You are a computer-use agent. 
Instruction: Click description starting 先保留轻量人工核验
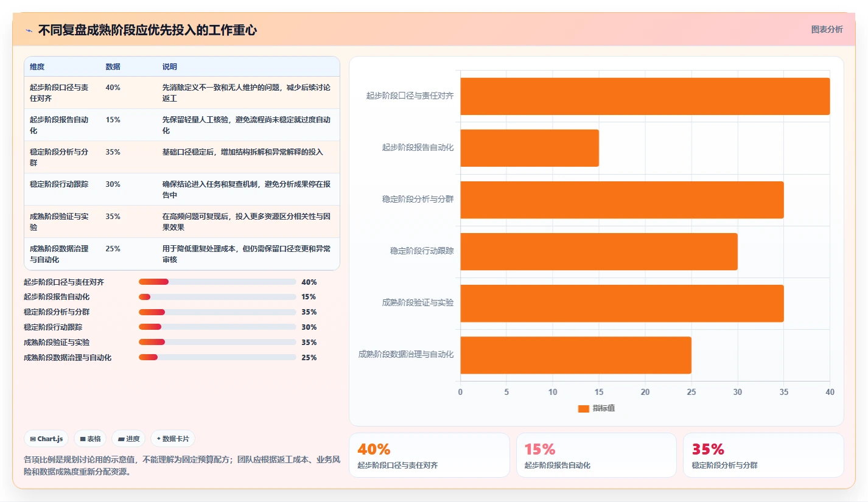tap(247, 125)
